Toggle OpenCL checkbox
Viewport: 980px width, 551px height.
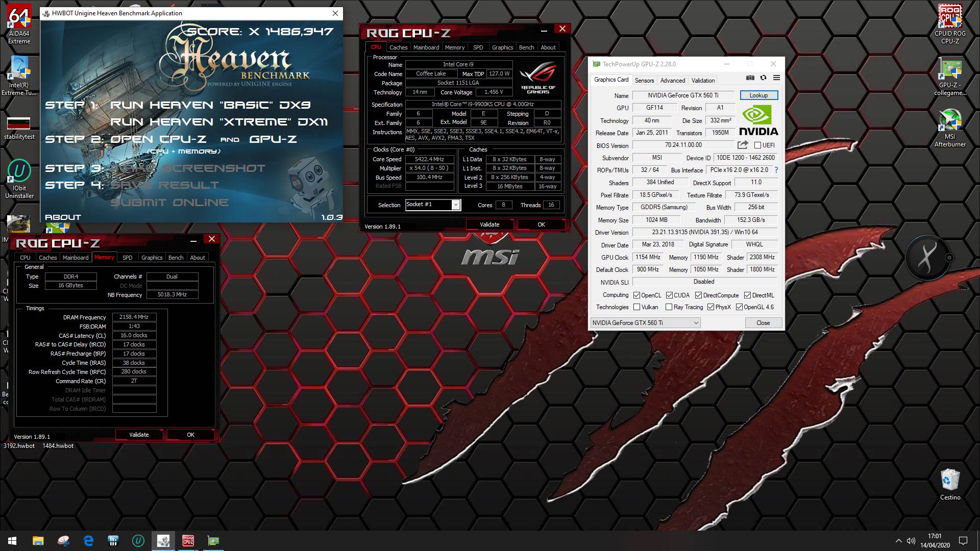pyautogui.click(x=636, y=295)
